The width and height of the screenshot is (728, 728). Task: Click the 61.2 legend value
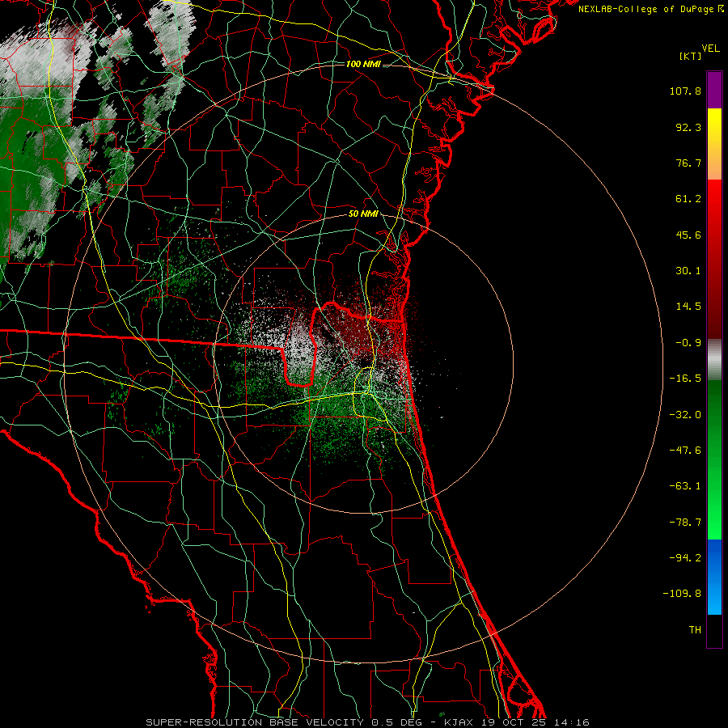coord(688,199)
